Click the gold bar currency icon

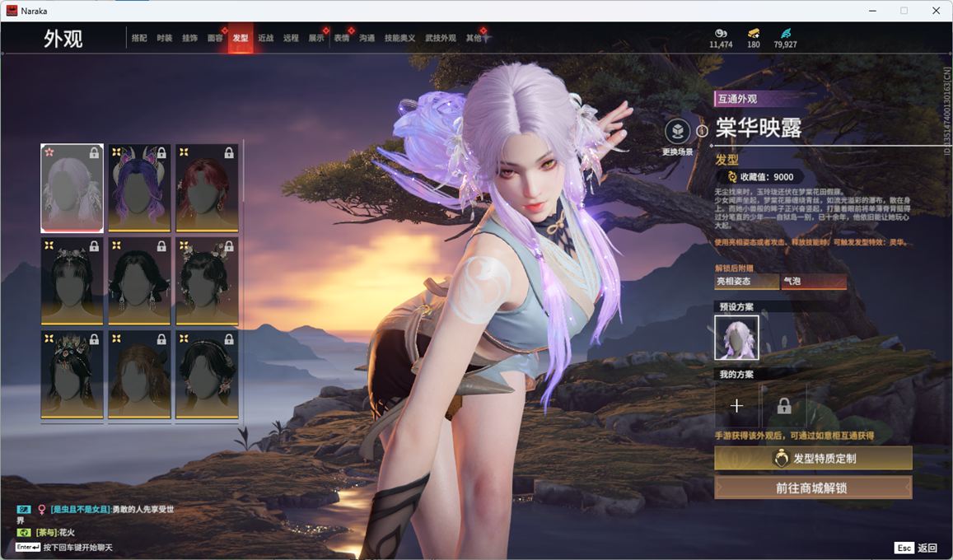pos(753,33)
